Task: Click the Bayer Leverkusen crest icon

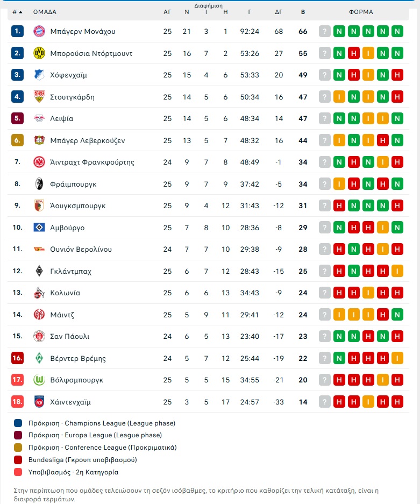Action: [39, 140]
